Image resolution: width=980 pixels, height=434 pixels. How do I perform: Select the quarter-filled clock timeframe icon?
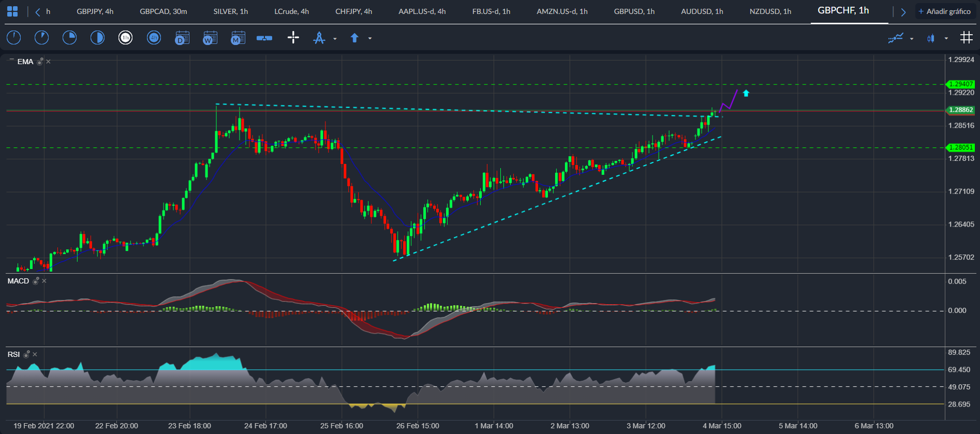point(69,38)
